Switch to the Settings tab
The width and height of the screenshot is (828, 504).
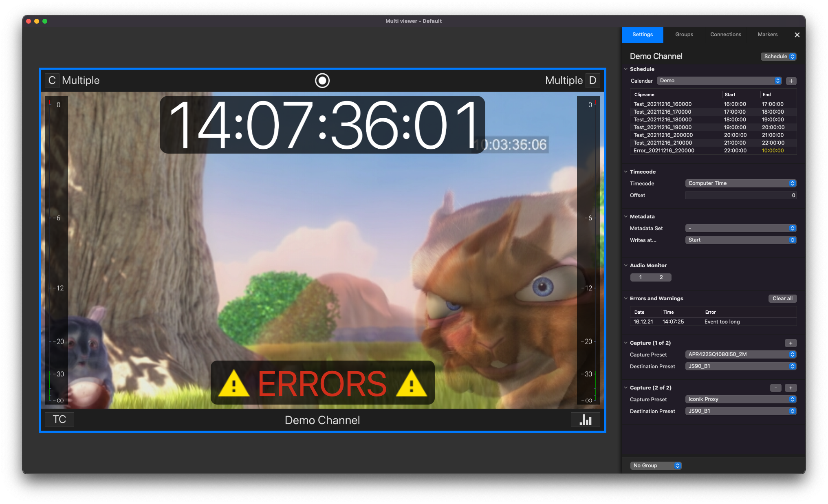pos(643,35)
